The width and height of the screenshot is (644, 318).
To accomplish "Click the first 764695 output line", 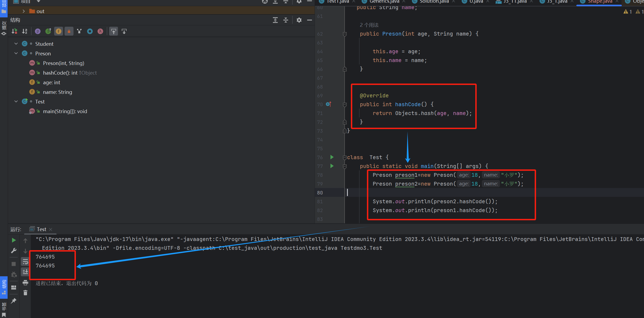I will 45,257.
